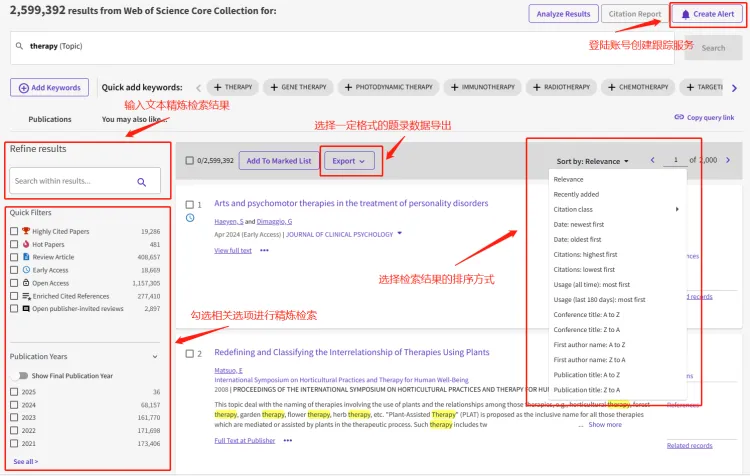Check the Open Access filter
750x476 pixels.
tap(14, 283)
